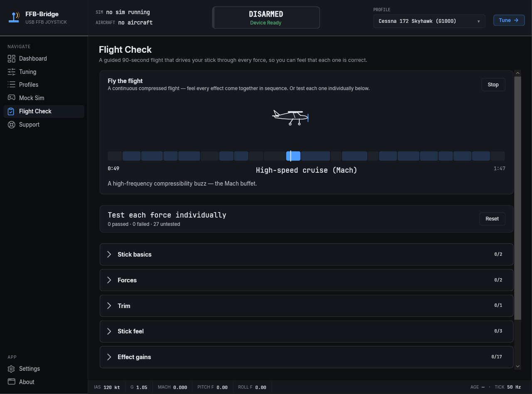532x394 pixels.
Task: Click the IAS '120 kt' status value
Action: pyautogui.click(x=111, y=387)
